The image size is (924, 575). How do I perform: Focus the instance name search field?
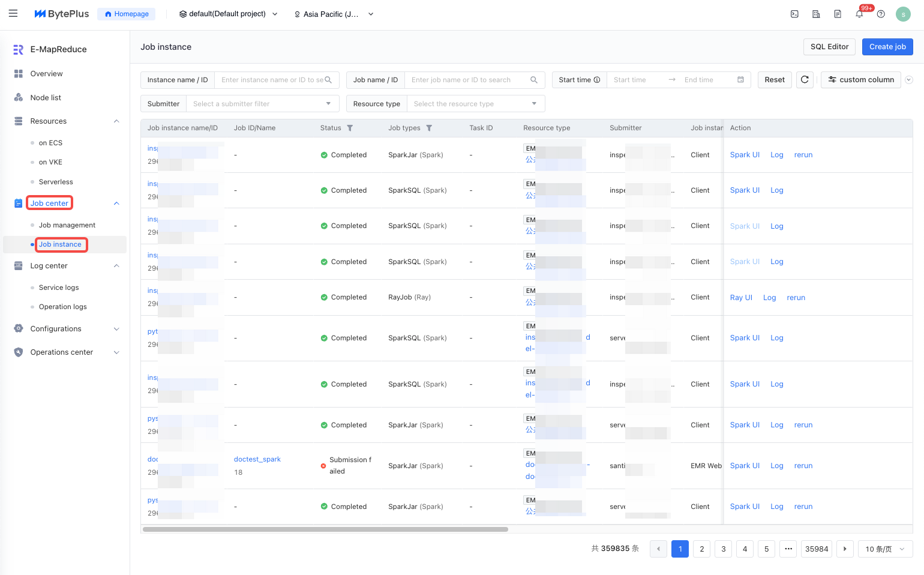(x=272, y=80)
